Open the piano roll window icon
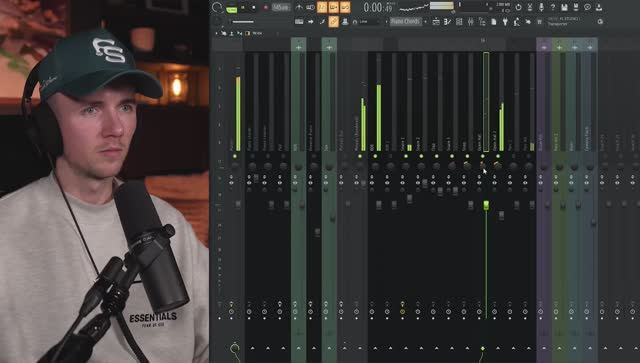 [447, 22]
